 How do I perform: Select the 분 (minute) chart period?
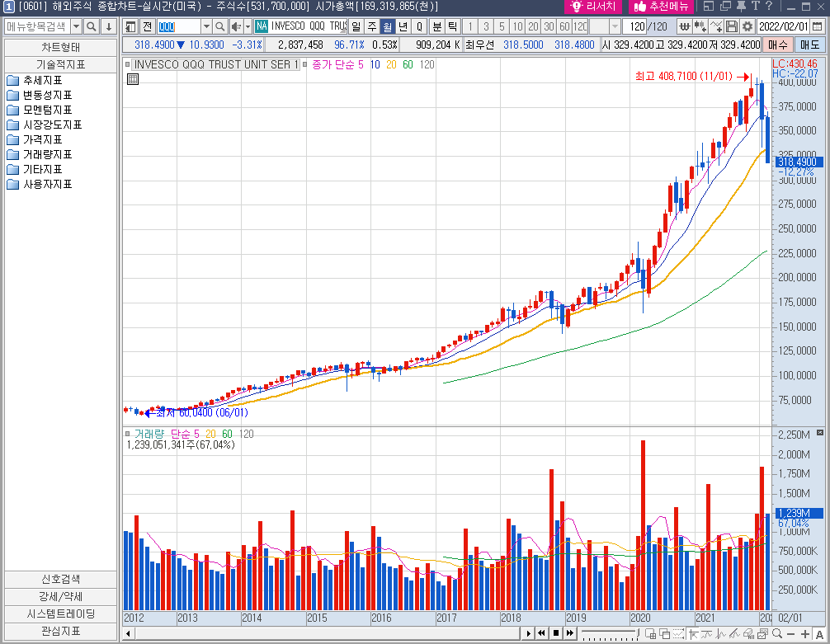[437, 26]
